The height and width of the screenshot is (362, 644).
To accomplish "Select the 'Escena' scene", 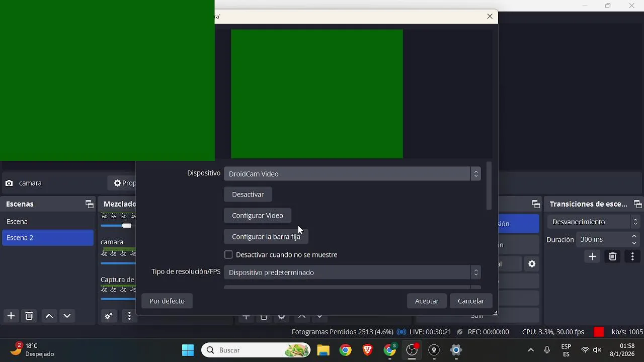I will 48,222.
